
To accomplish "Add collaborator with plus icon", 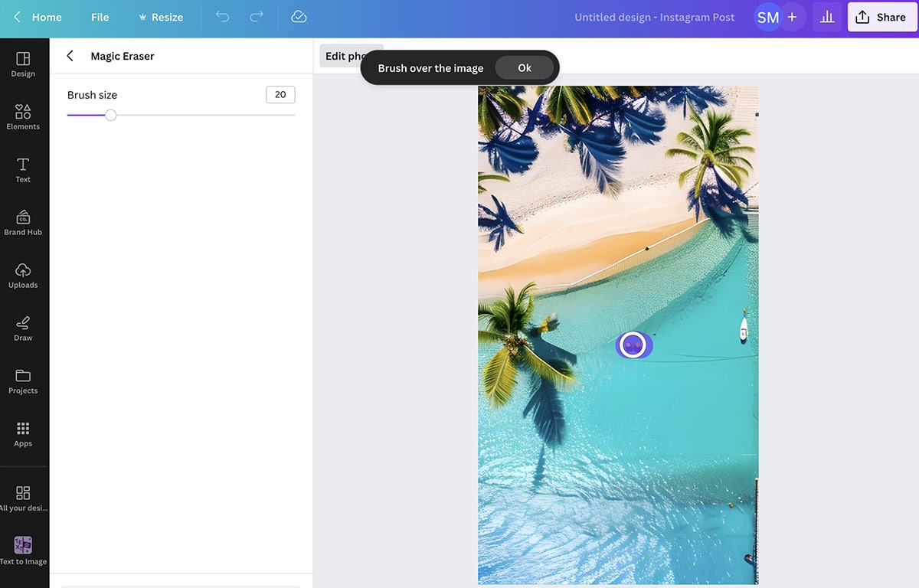I will click(792, 17).
